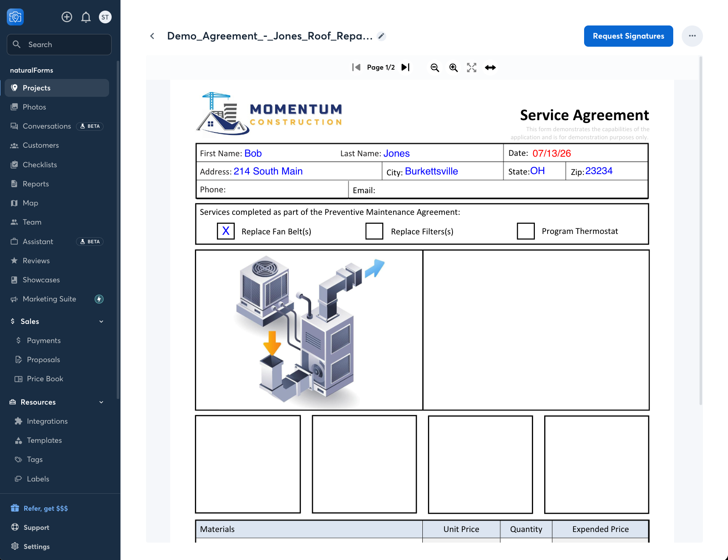Screen dimensions: 728x560
Task: Open Projects in the sidebar
Action: [57, 88]
